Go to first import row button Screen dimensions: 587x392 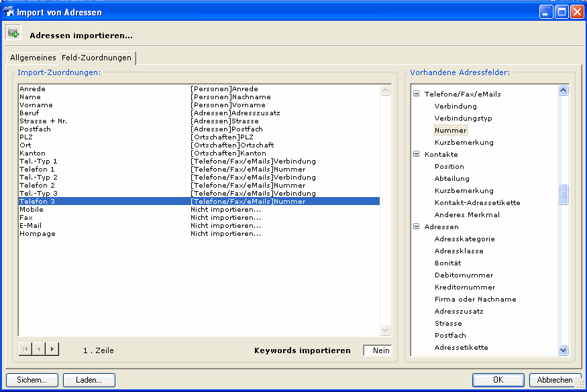(x=25, y=348)
